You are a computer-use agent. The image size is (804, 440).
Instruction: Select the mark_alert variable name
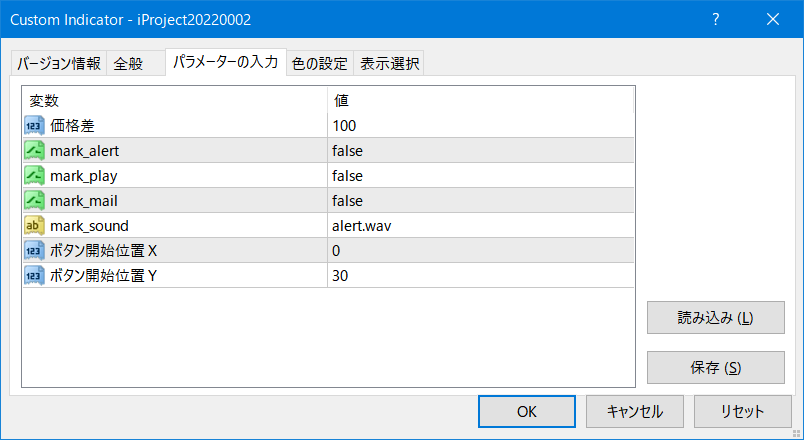point(85,151)
